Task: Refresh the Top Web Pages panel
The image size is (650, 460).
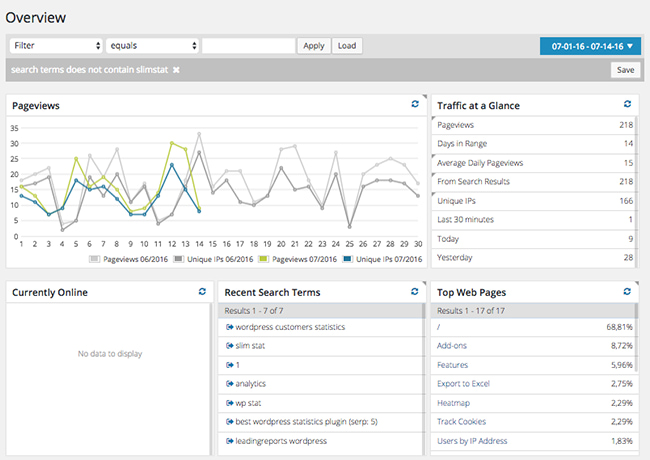Action: pyautogui.click(x=627, y=291)
